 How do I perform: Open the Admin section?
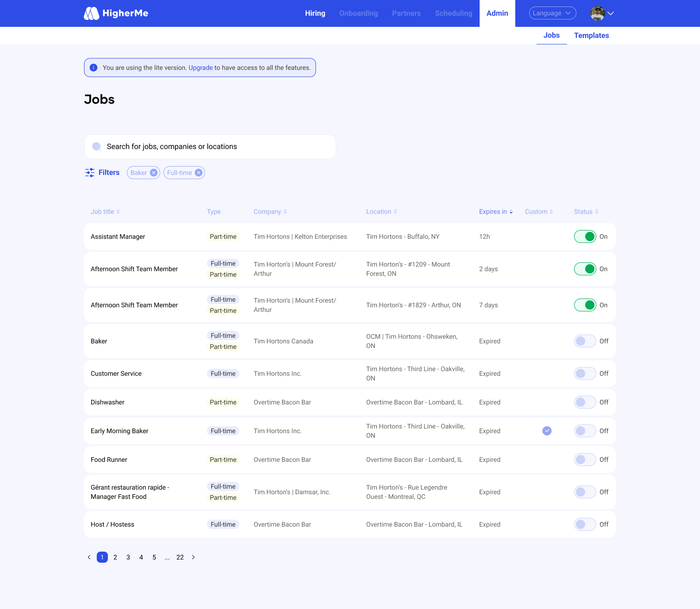click(497, 13)
